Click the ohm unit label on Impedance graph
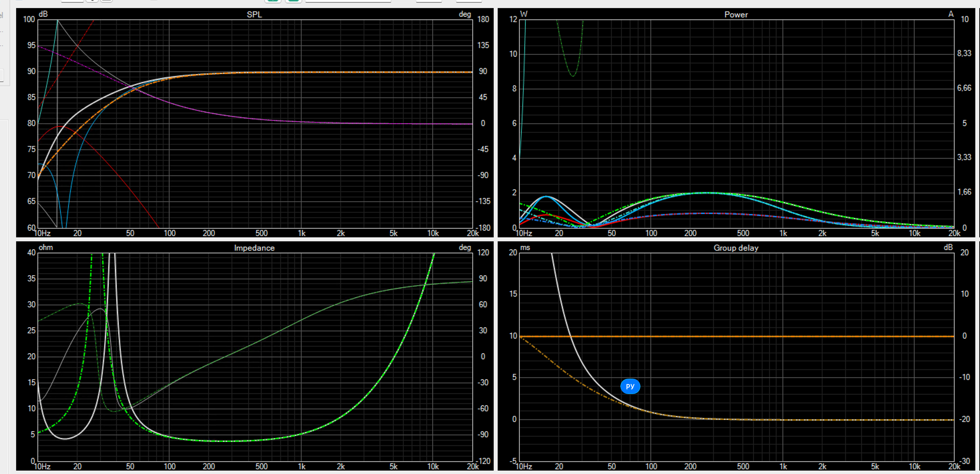 click(46, 247)
